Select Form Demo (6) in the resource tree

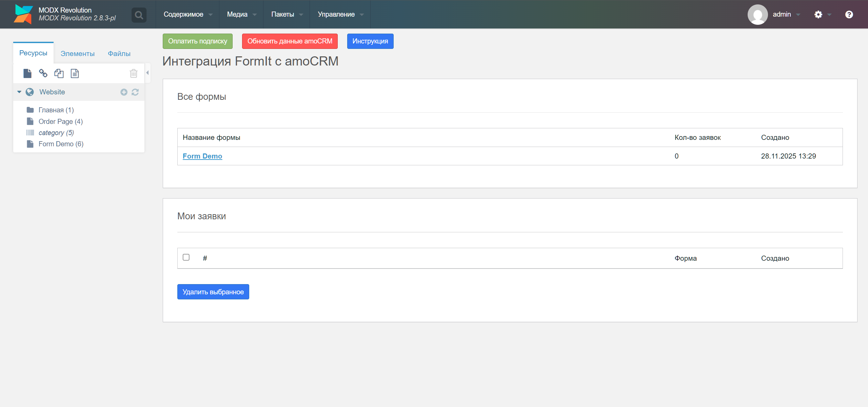(x=61, y=144)
